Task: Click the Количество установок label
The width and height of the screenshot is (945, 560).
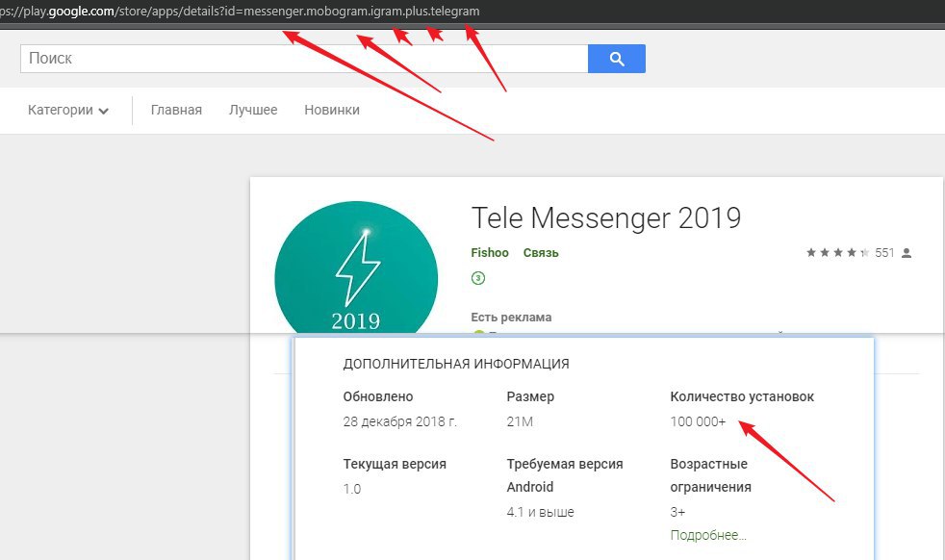Action: pos(742,396)
